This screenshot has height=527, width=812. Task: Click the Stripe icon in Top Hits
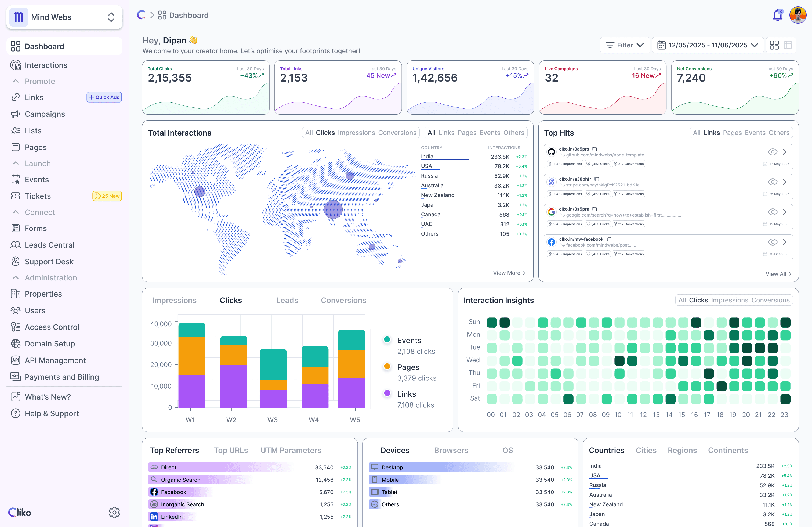coord(552,182)
